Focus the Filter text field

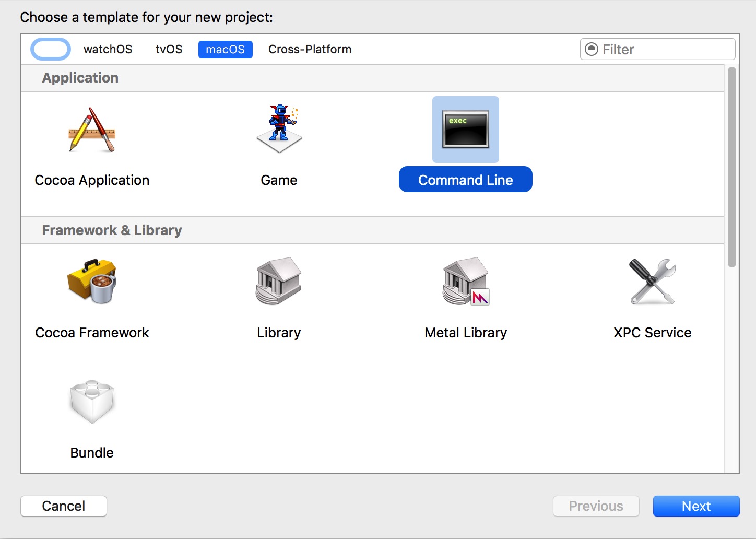point(658,49)
